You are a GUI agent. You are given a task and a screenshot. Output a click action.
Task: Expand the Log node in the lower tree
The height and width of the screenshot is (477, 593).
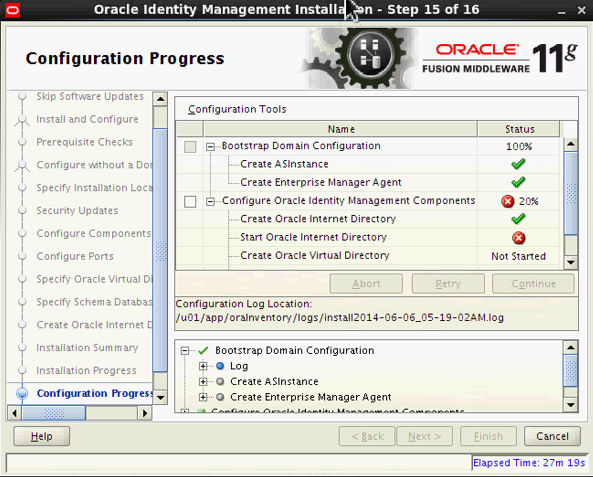pyautogui.click(x=203, y=366)
